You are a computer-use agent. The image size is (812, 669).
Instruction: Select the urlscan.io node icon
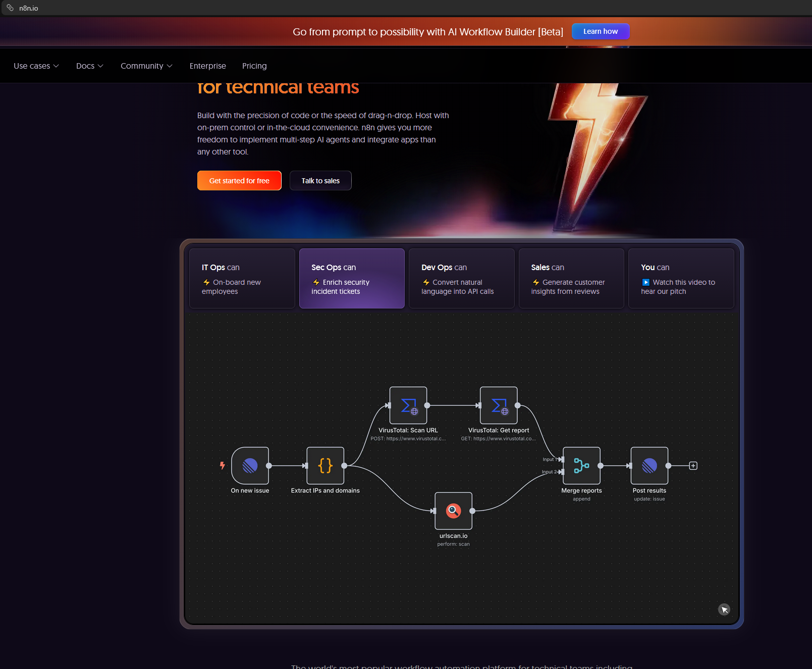[453, 511]
